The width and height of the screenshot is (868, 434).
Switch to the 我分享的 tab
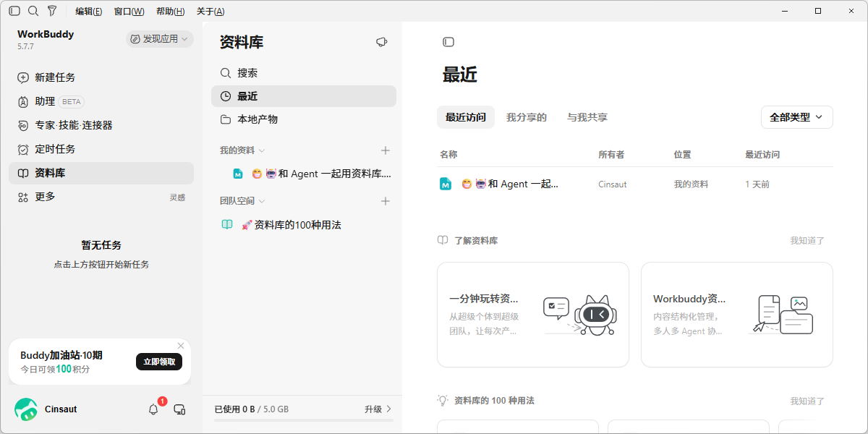527,117
